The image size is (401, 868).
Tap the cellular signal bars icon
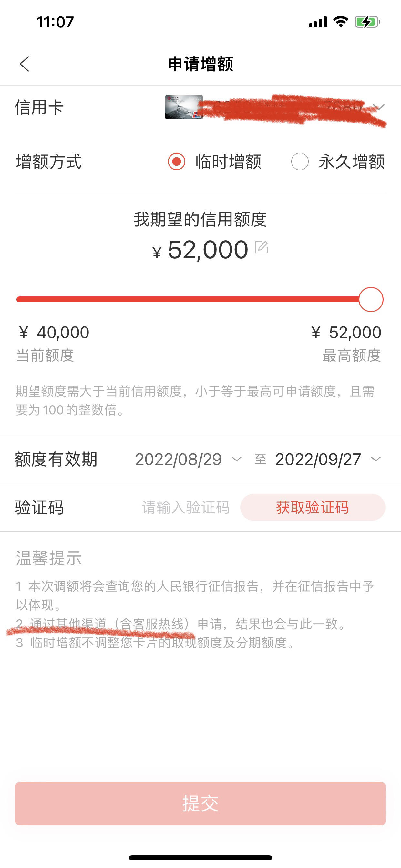(318, 22)
